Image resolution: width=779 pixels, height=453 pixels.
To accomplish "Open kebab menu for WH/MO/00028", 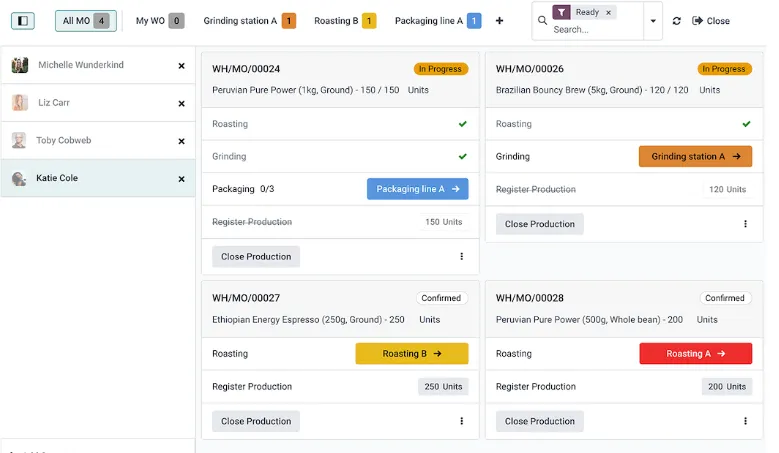I will (x=745, y=421).
